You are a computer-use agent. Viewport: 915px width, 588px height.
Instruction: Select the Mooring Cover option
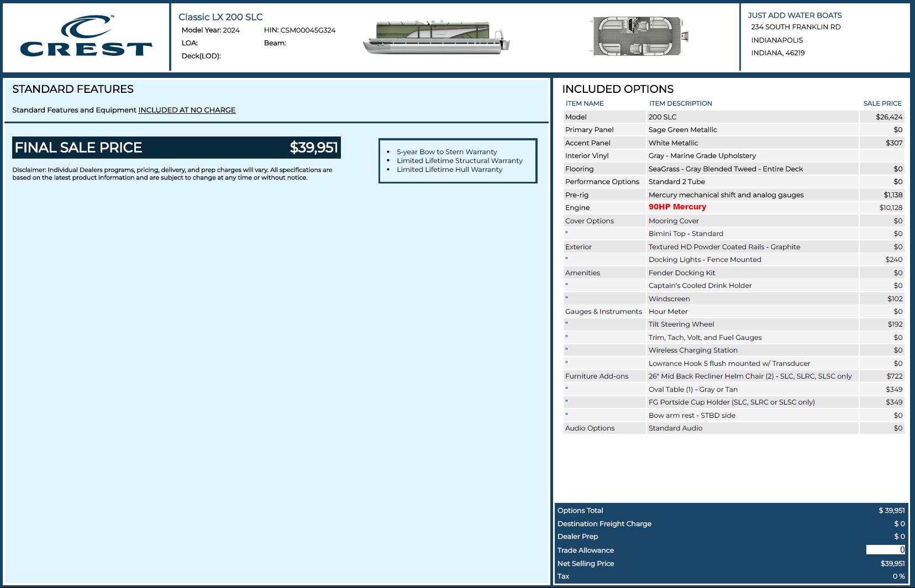click(x=674, y=221)
